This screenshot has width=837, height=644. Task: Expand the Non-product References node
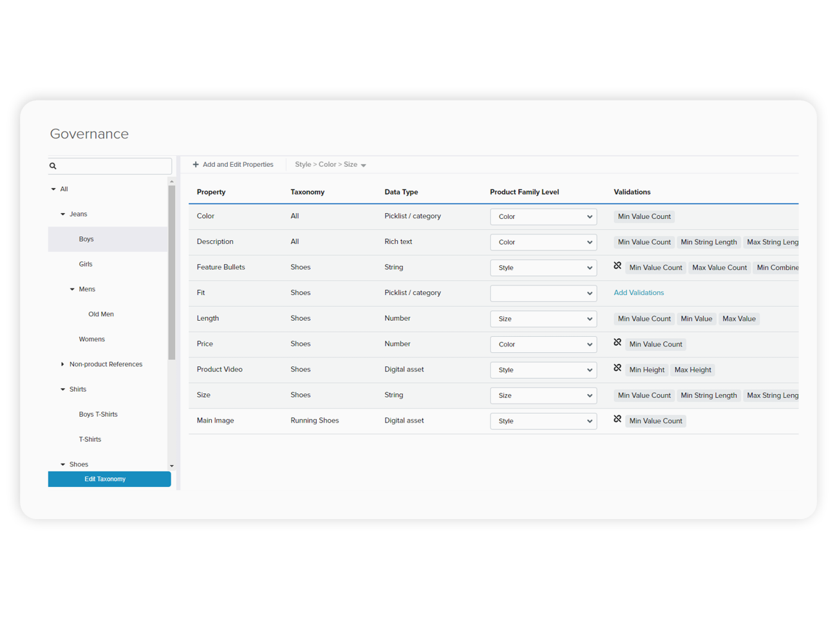(x=62, y=365)
